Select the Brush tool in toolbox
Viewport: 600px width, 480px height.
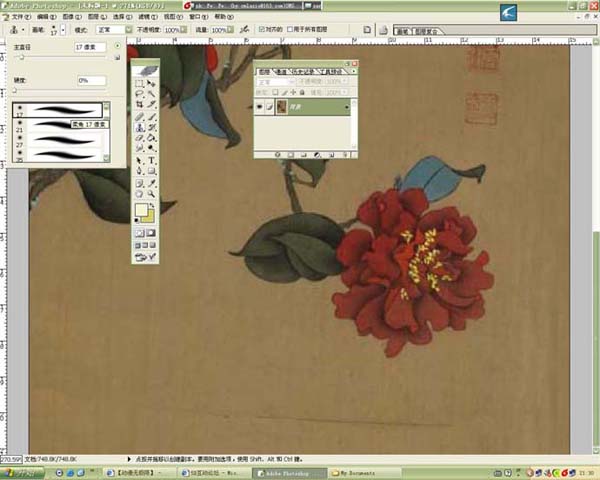coord(152,117)
